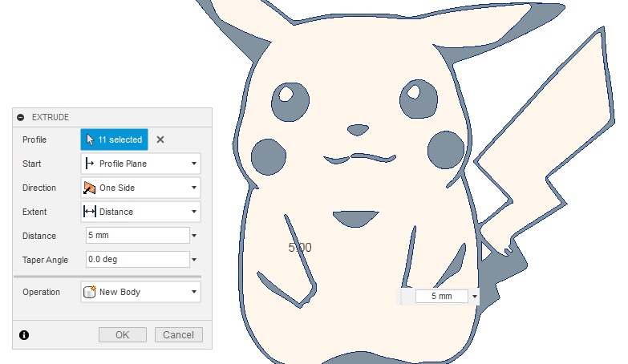The height and width of the screenshot is (364, 628).
Task: Expand the Distance field dropdown arrow
Action: coord(194,236)
